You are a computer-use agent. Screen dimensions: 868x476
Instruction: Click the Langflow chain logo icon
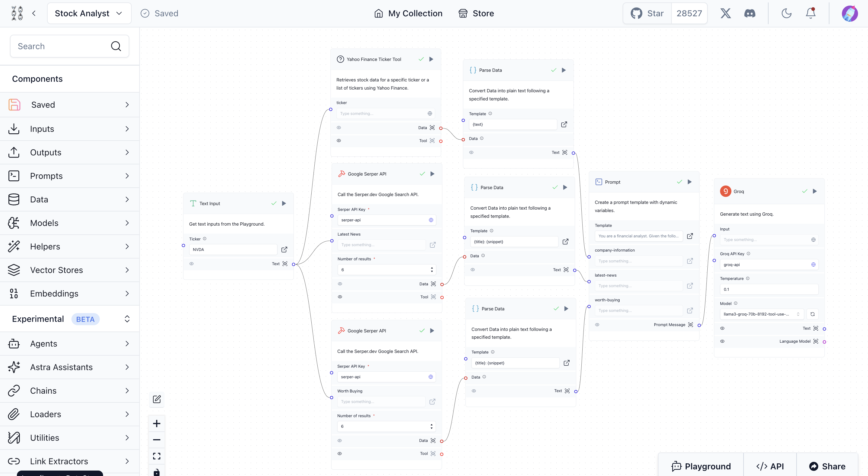click(17, 13)
